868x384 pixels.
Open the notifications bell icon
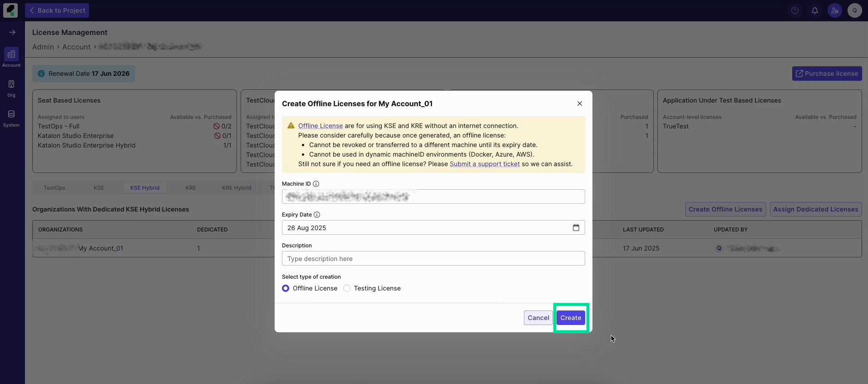[815, 10]
